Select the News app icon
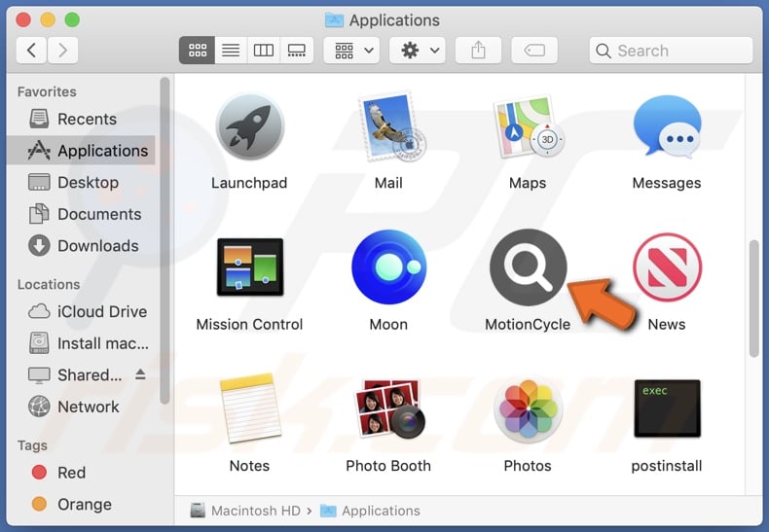Screen dimensions: 769x532 pos(667,267)
